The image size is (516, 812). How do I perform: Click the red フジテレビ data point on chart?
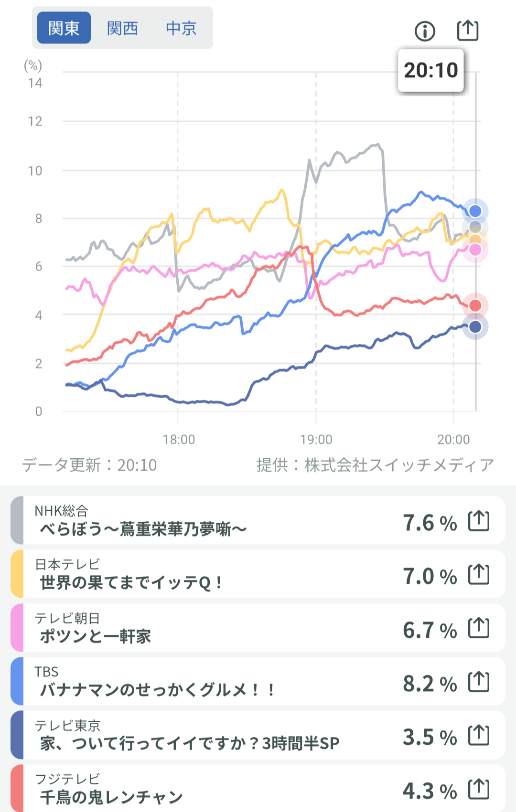click(x=475, y=306)
